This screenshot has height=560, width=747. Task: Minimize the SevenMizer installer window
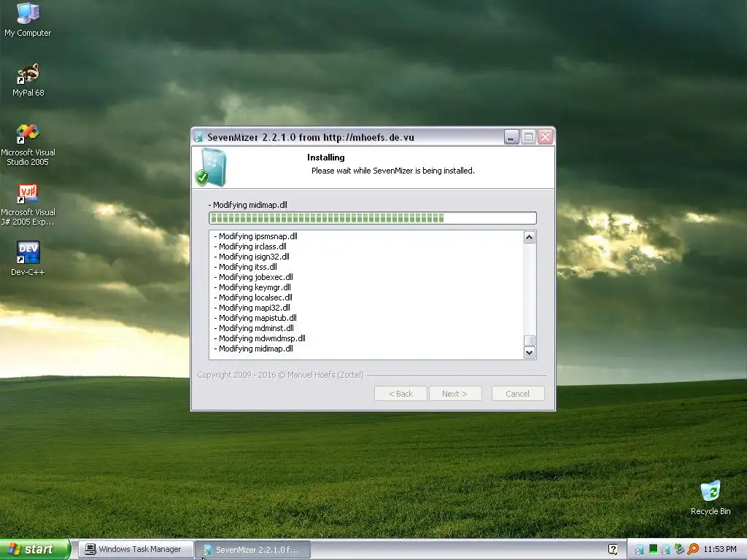[x=511, y=137]
